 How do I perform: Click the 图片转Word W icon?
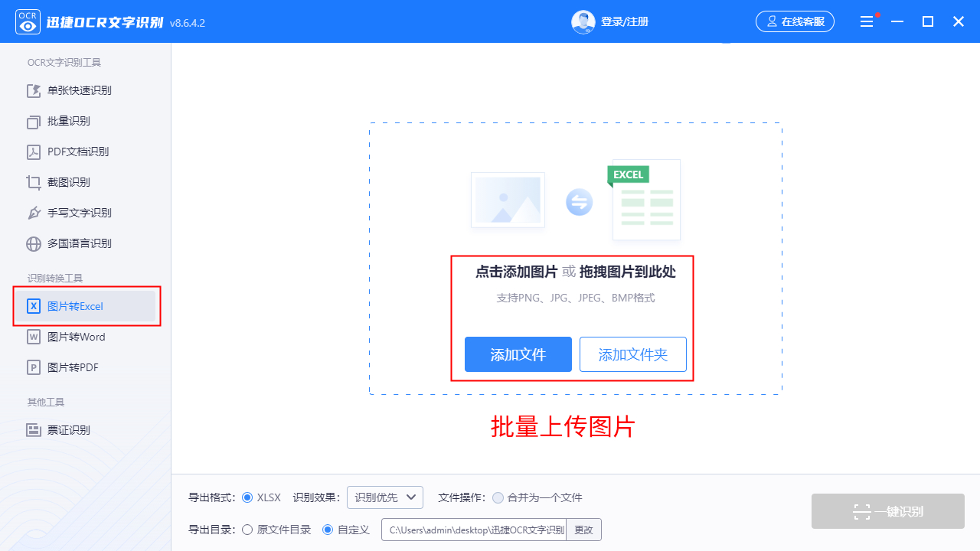[x=34, y=337]
